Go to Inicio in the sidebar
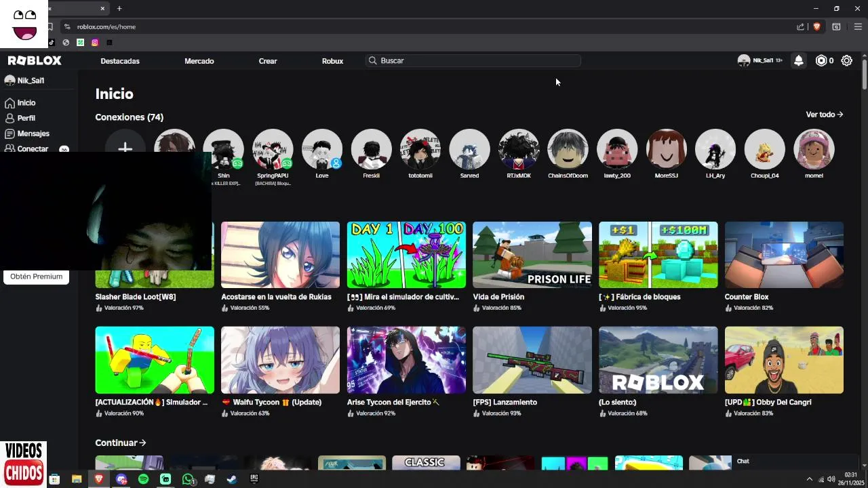Image resolution: width=868 pixels, height=488 pixels. [x=20, y=103]
